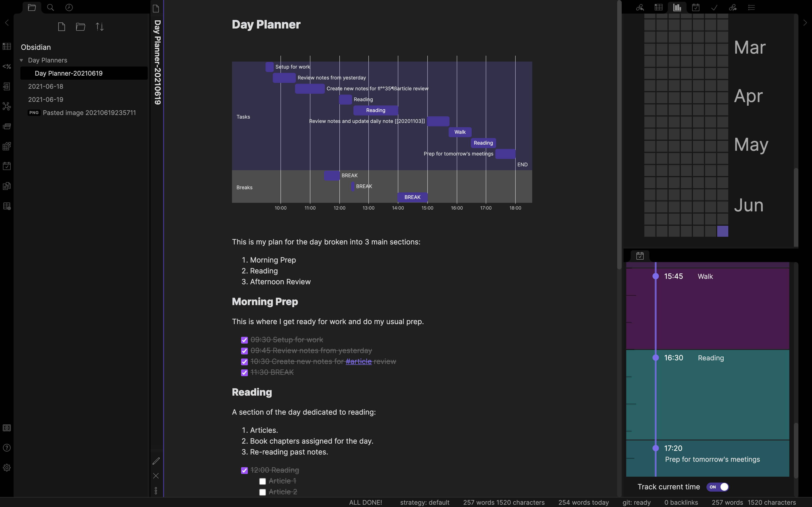Open settings gear in left ribbon
Viewport: 812px width, 507px height.
coord(7,467)
